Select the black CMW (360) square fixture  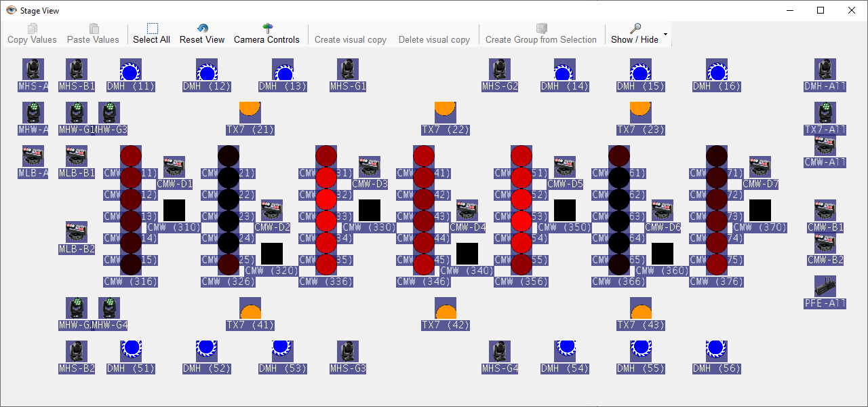[663, 254]
